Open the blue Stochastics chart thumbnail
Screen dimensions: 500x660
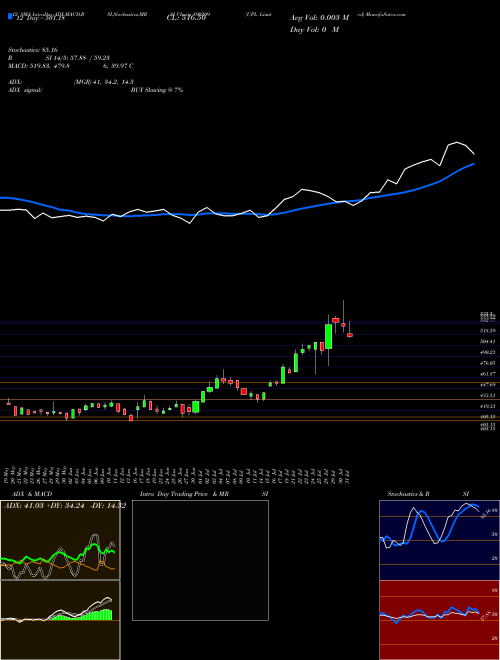439,540
